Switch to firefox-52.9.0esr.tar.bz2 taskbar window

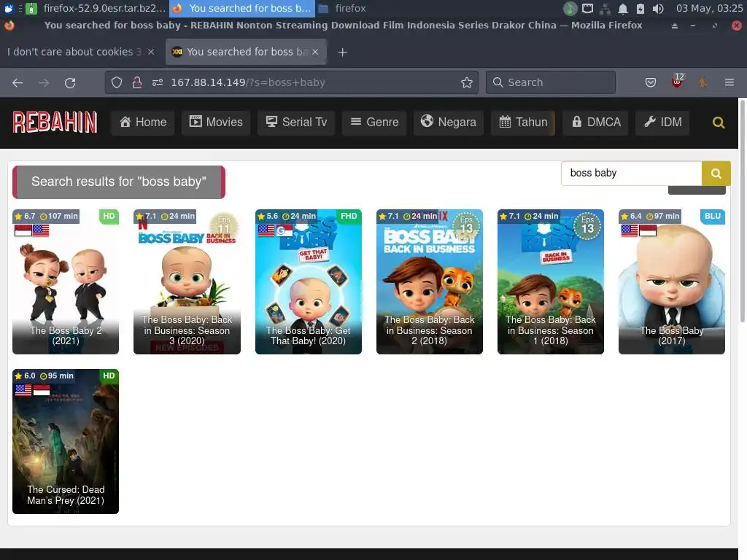(x=96, y=8)
